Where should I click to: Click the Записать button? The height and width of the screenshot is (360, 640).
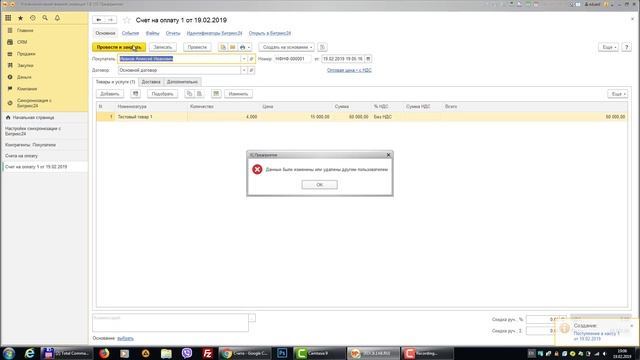(163, 47)
